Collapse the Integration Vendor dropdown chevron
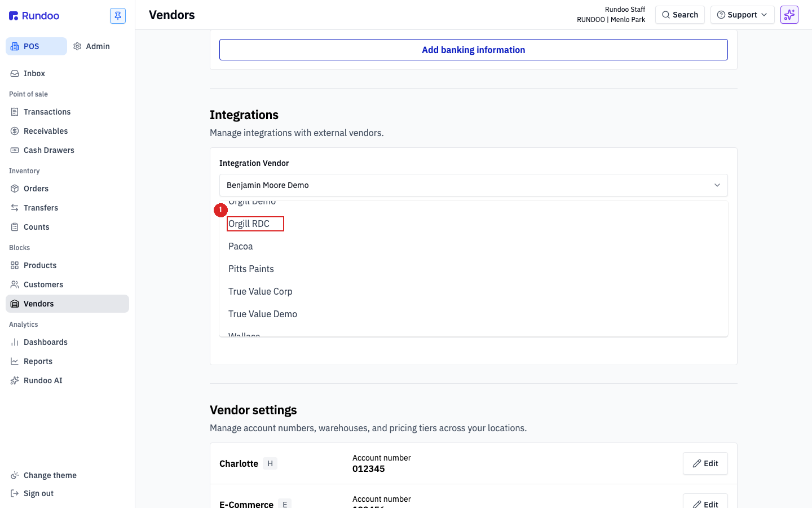812x508 pixels. tap(717, 185)
